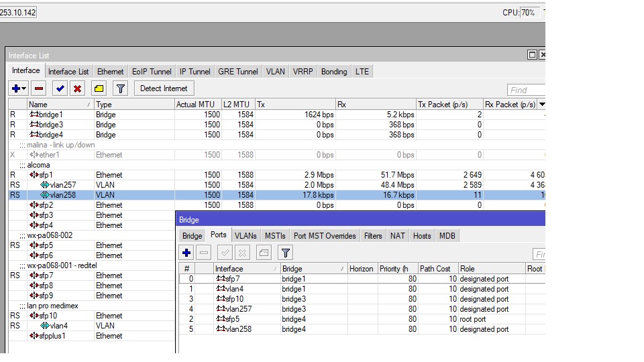Select the sfp8 interface icon

34,286
